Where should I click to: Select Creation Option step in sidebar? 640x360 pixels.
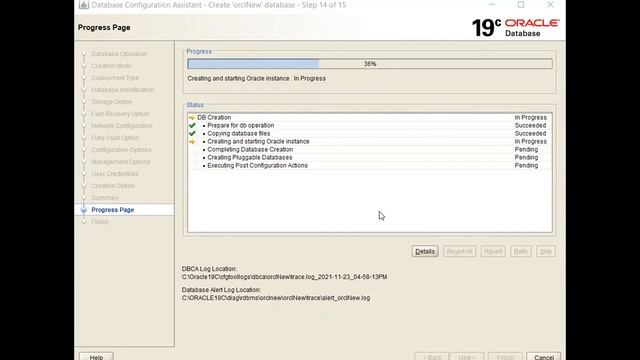coord(112,186)
